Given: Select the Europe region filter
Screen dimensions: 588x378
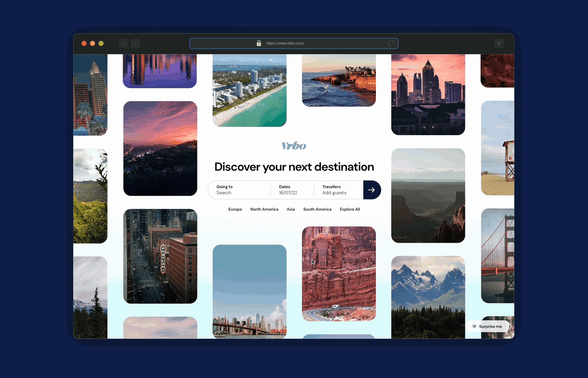Looking at the screenshot, I should pos(235,209).
